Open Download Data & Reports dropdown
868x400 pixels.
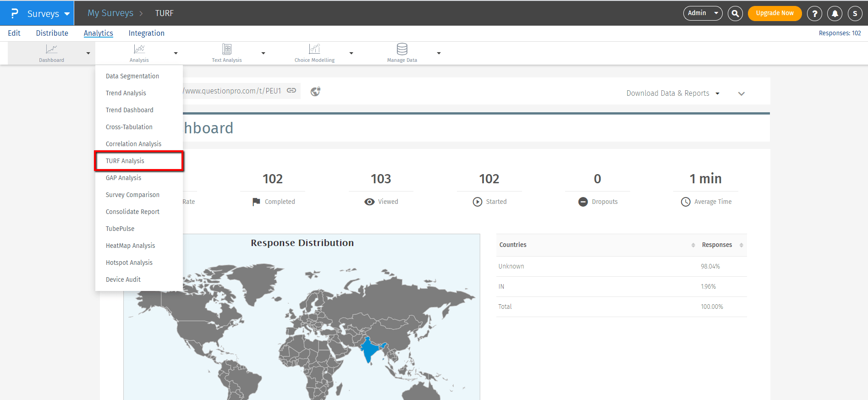(673, 93)
